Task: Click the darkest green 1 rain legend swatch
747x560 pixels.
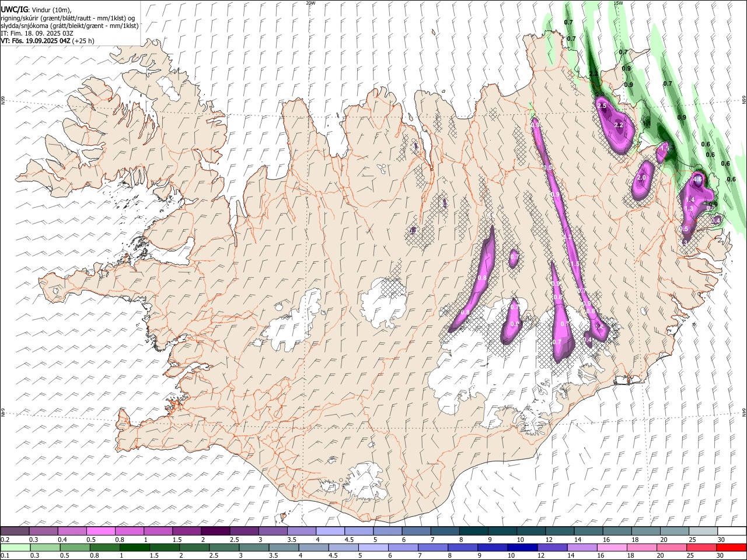Action: pos(134,548)
